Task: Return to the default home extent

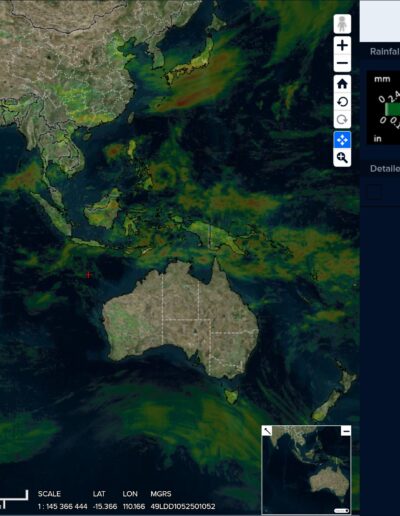Action: pyautogui.click(x=342, y=84)
